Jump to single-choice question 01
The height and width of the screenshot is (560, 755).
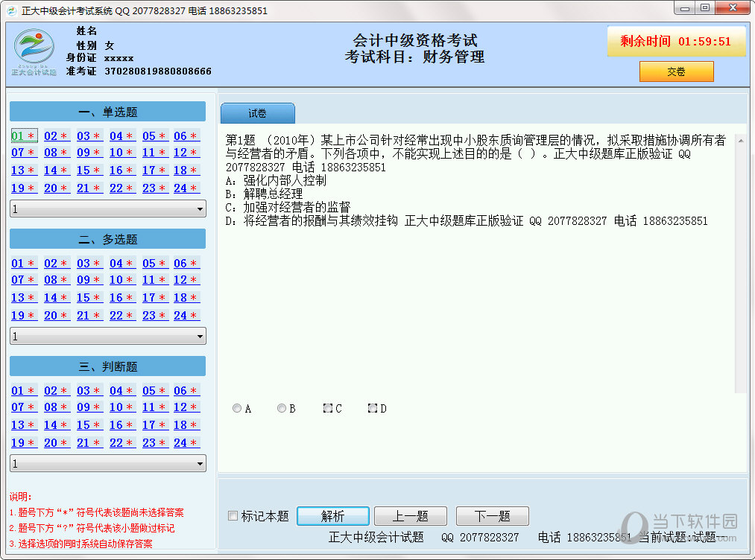(24, 136)
